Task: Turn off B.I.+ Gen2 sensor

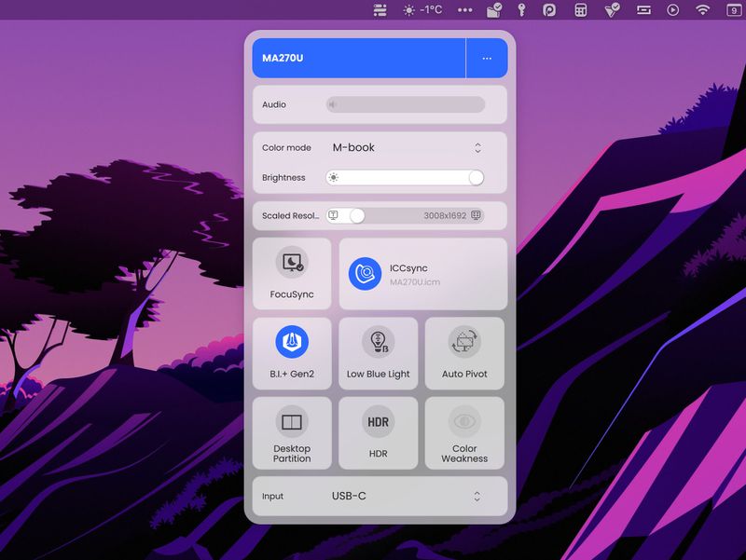Action: pos(292,342)
